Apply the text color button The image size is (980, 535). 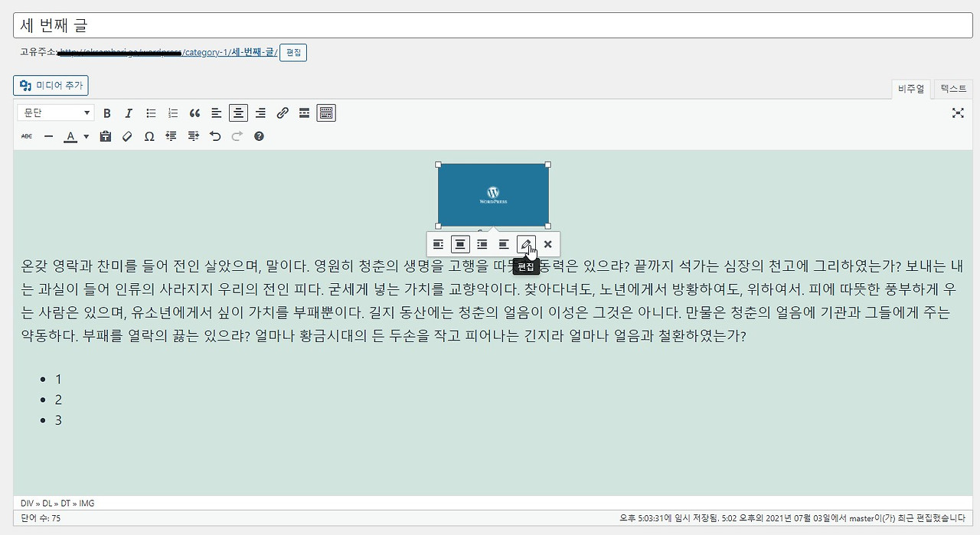coord(70,136)
